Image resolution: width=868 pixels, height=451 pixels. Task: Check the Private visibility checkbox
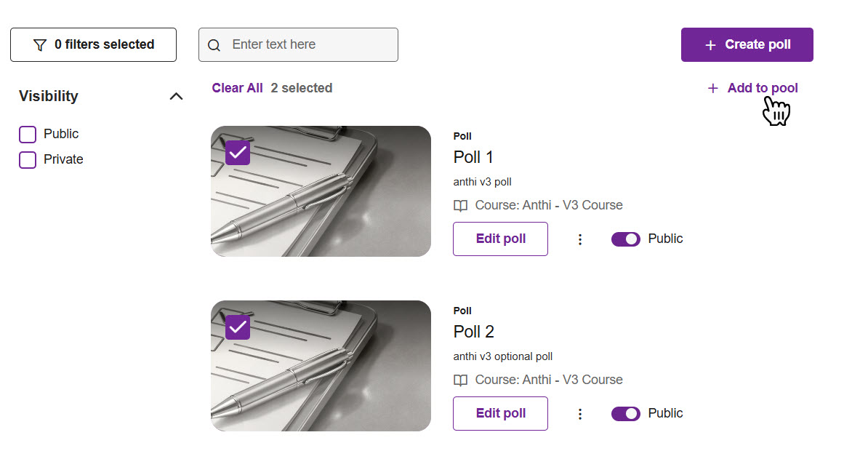(x=28, y=160)
